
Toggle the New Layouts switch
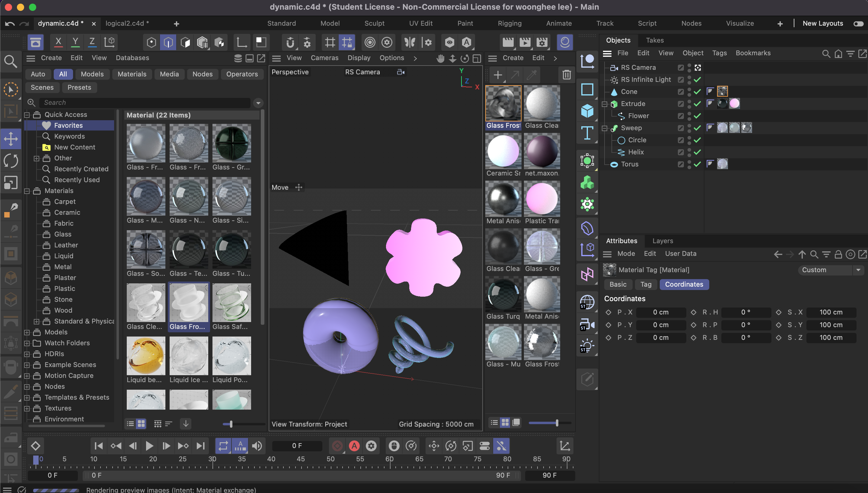click(858, 24)
